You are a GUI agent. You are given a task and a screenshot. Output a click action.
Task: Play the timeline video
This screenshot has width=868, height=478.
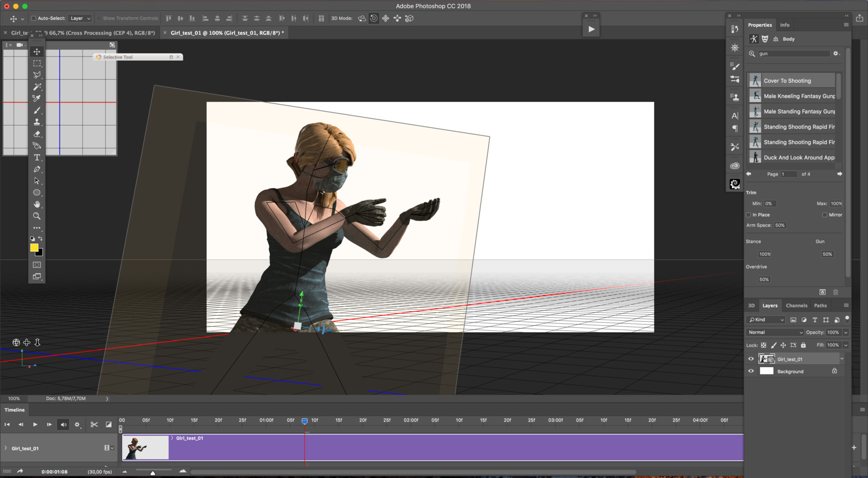tap(35, 424)
